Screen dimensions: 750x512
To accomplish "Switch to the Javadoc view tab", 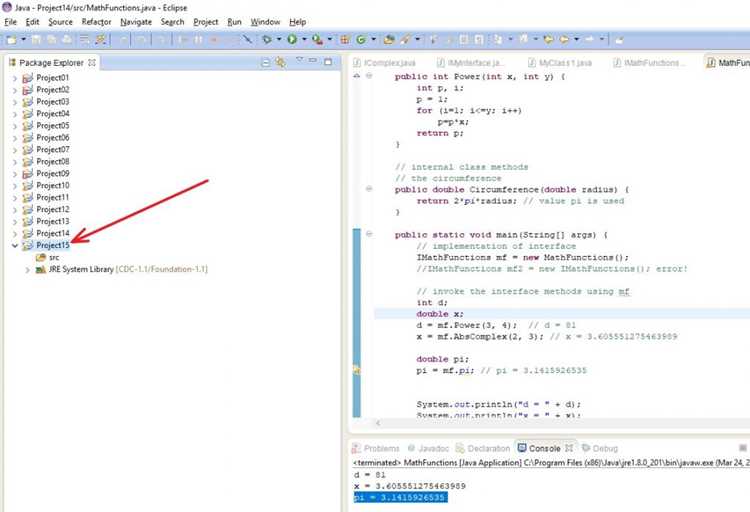I will click(429, 448).
